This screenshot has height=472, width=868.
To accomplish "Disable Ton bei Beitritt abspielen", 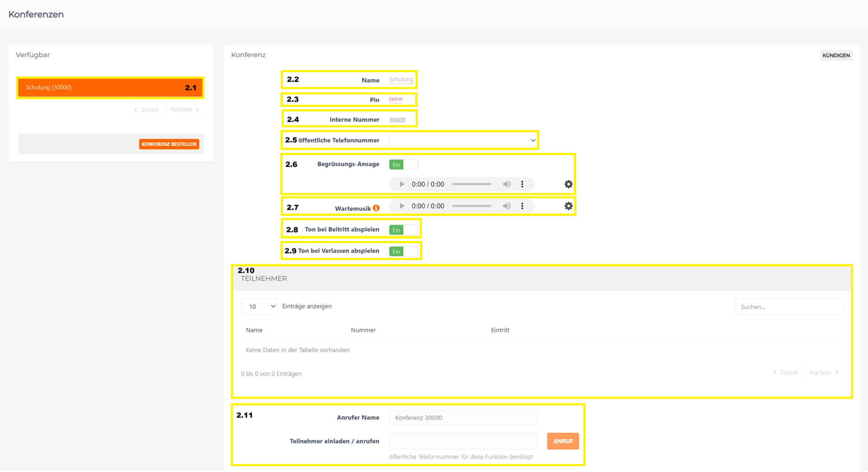I will (x=403, y=230).
